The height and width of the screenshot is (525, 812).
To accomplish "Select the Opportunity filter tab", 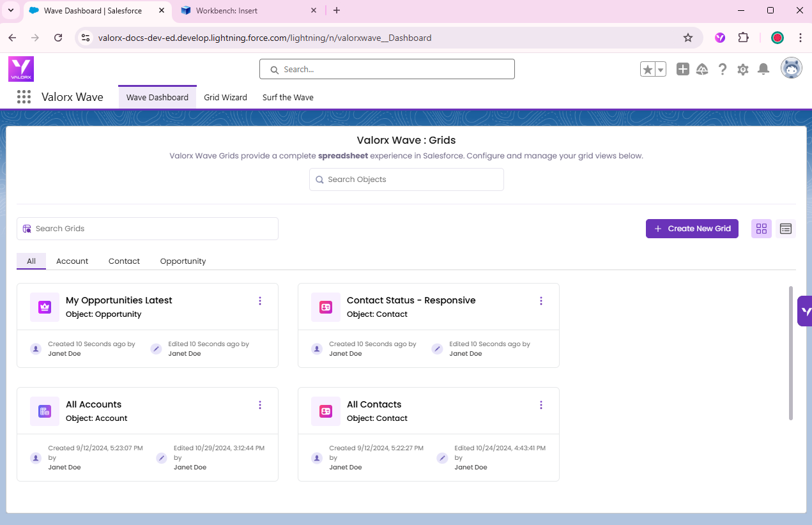I will (183, 261).
